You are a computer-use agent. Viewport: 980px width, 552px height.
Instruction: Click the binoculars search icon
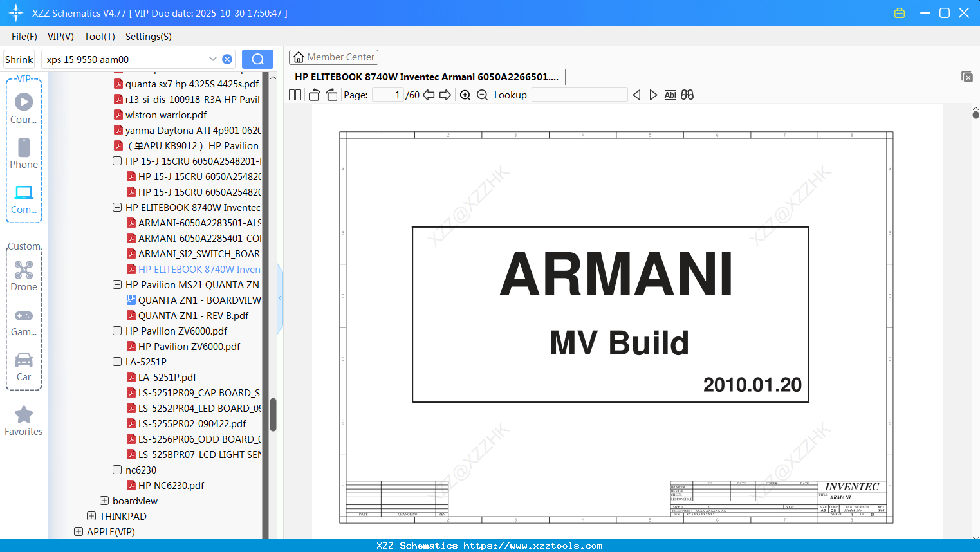tap(687, 95)
